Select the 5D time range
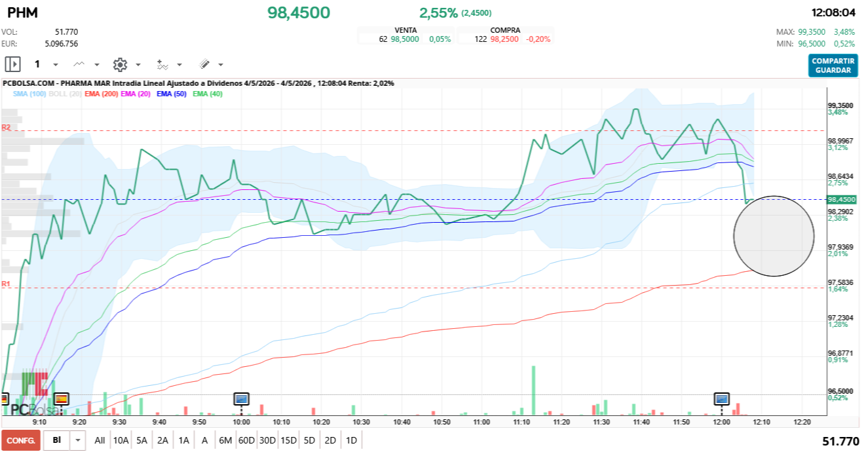The width and height of the screenshot is (868, 454). click(x=309, y=441)
